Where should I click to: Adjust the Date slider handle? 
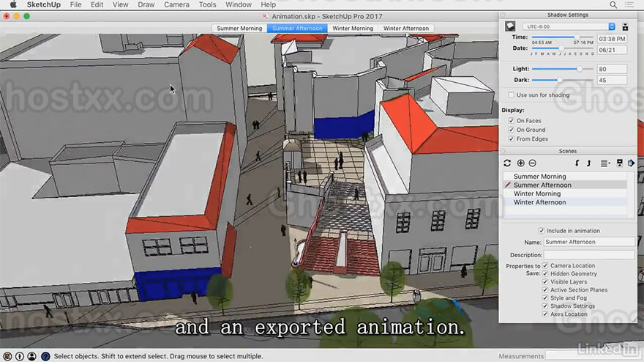tap(561, 48)
